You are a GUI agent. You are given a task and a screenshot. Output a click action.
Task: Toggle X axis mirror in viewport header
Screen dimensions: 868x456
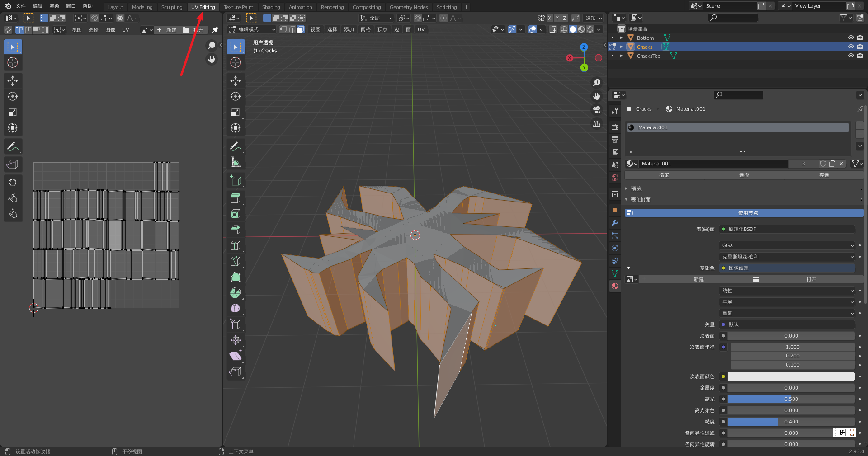pos(550,18)
